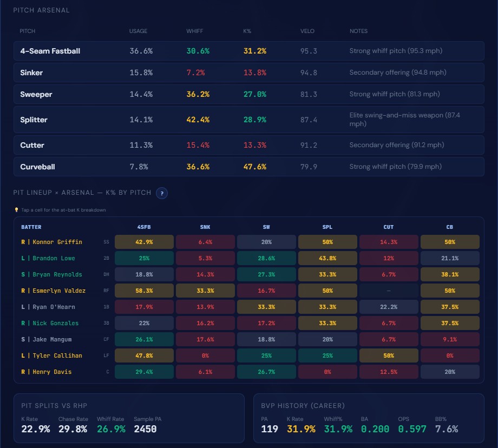Click the NOTES column header
The image size is (498, 448).
pos(358,31)
